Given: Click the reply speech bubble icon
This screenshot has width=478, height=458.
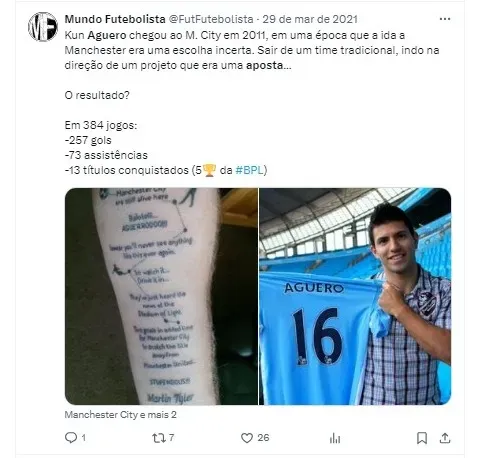Looking at the screenshot, I should [x=71, y=437].
